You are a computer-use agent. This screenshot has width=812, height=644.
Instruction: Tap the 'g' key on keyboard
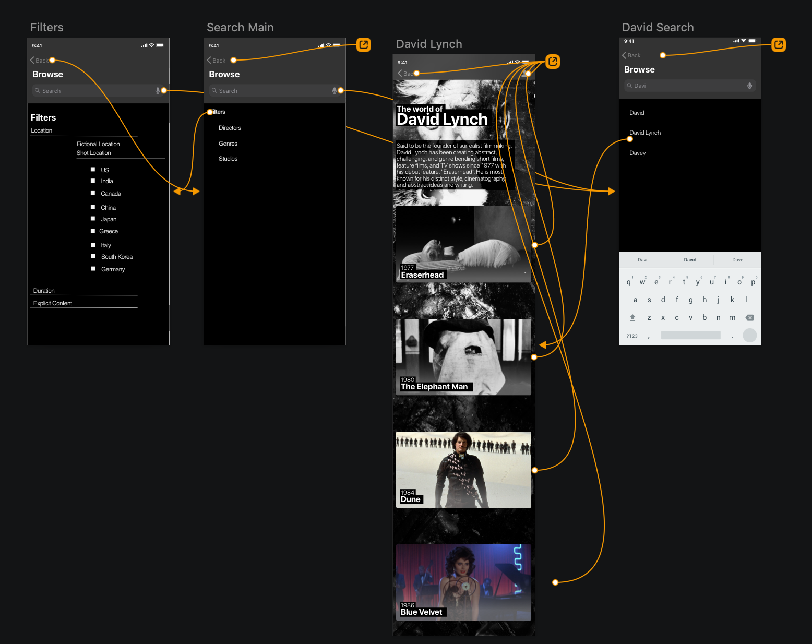click(691, 300)
